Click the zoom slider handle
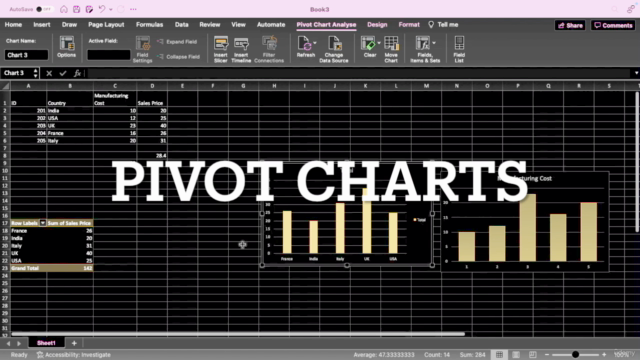Screen dimensions: 640x360 coord(575,355)
